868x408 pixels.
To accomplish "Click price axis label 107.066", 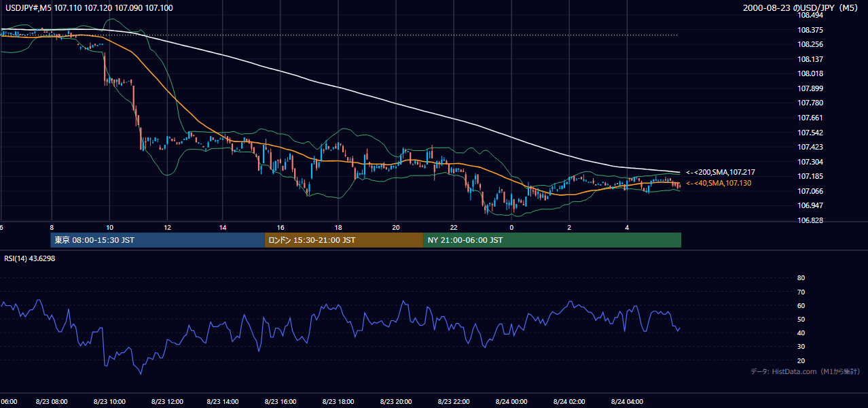I will click(x=810, y=191).
